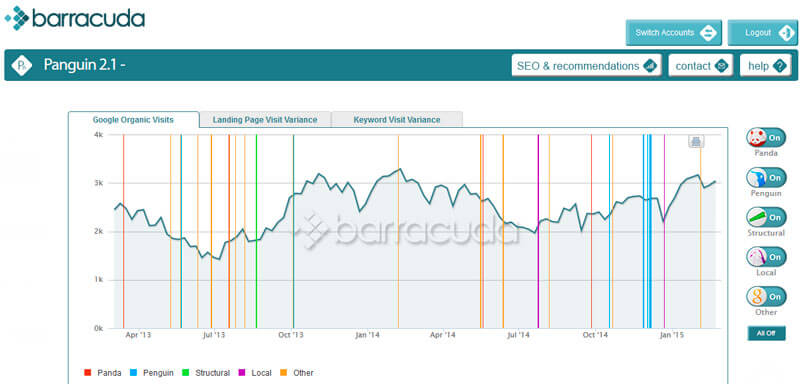Click the Barracuda logo in the header

point(74,18)
